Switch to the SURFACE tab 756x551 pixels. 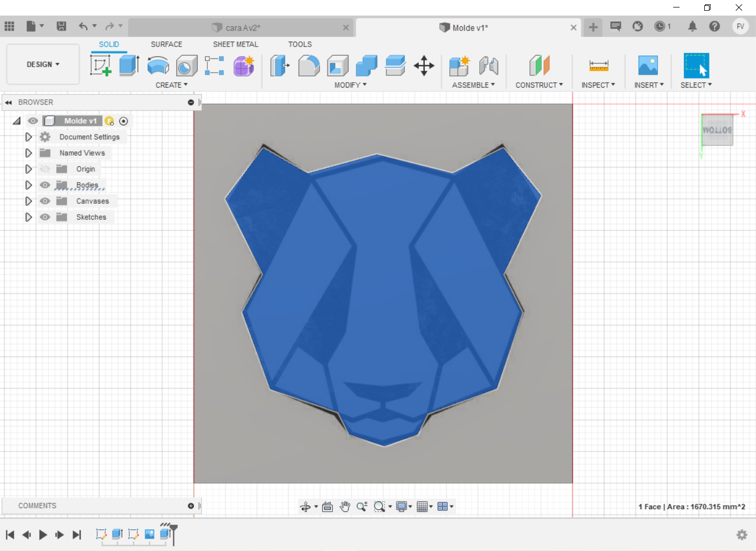coord(166,44)
